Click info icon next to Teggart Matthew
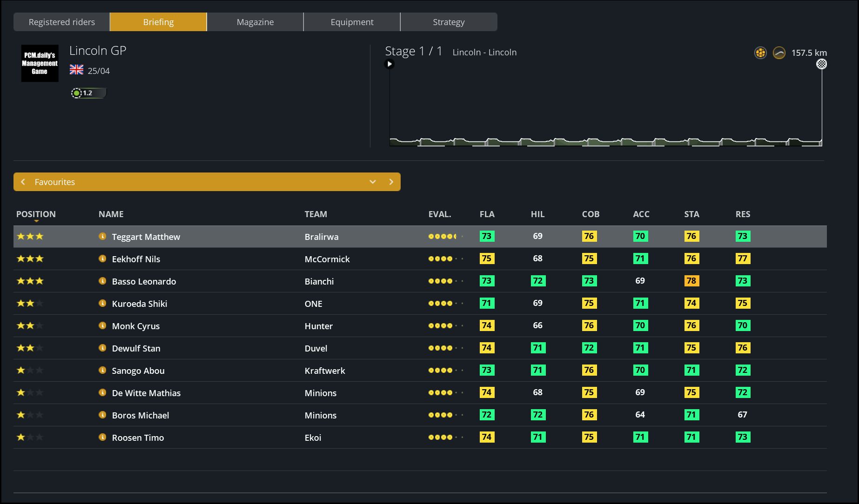The width and height of the screenshot is (859, 504). point(102,236)
